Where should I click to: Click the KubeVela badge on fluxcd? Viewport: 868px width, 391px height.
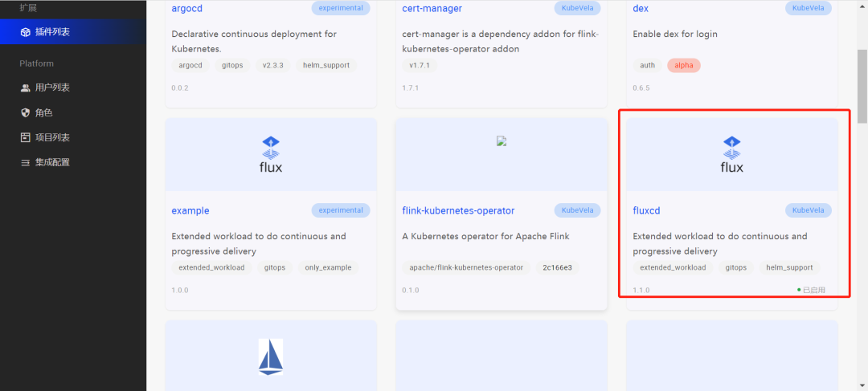[x=809, y=210]
